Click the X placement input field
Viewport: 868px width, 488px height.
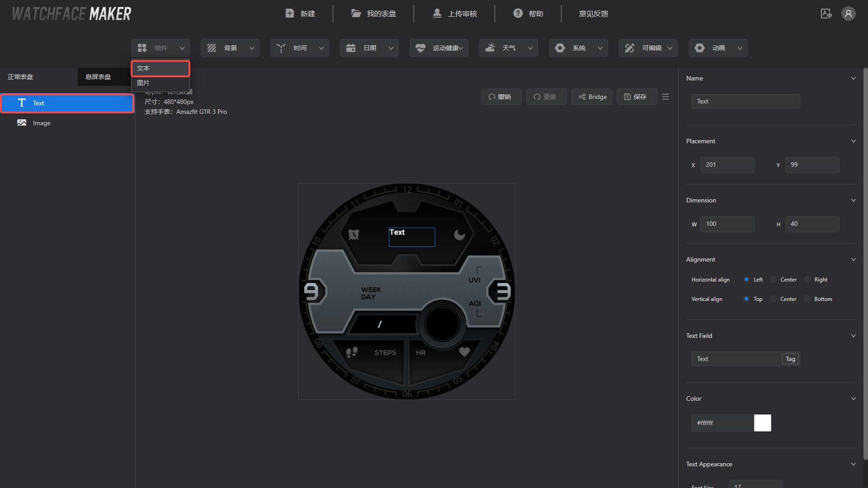point(727,165)
